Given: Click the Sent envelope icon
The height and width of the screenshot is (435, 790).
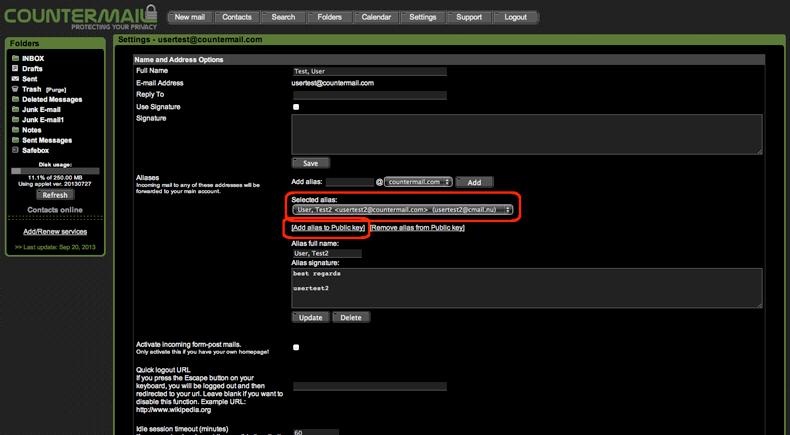Looking at the screenshot, I should [x=15, y=79].
